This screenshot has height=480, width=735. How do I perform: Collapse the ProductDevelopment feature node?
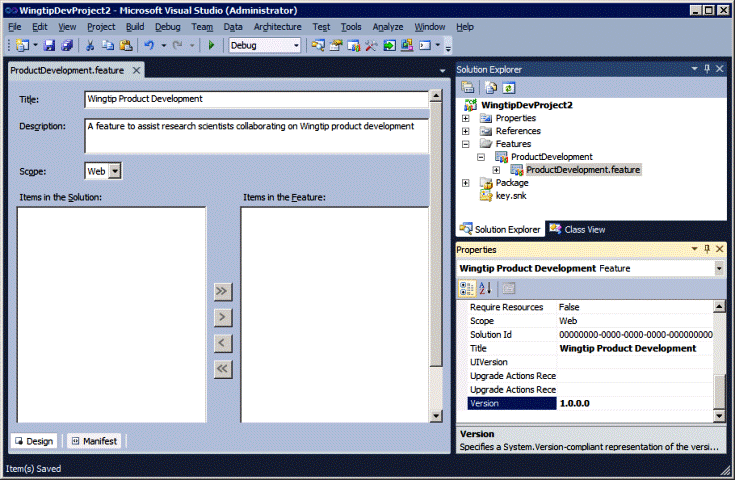tap(481, 157)
